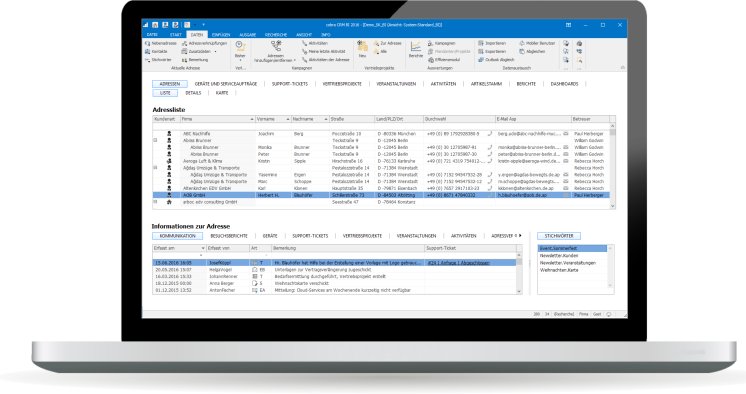This screenshot has height=394, width=746.
Task: Open Aktivitäten in the Kampagnen group
Action: click(314, 43)
